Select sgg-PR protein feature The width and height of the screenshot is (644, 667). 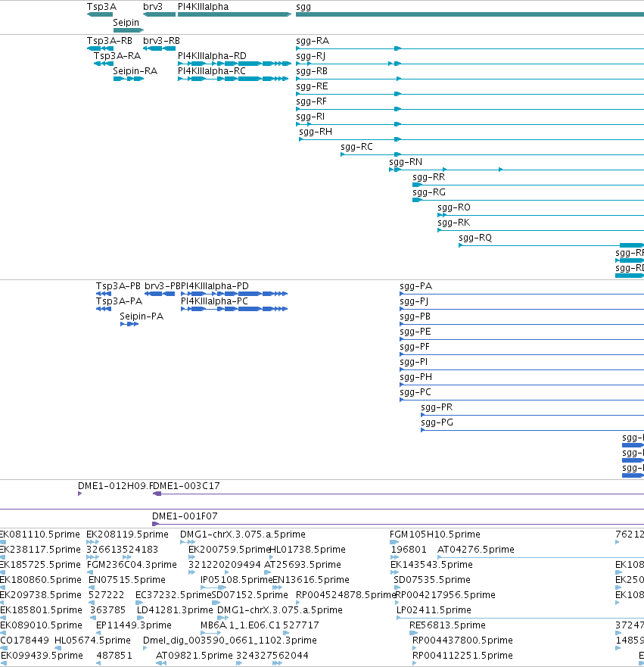[532, 415]
